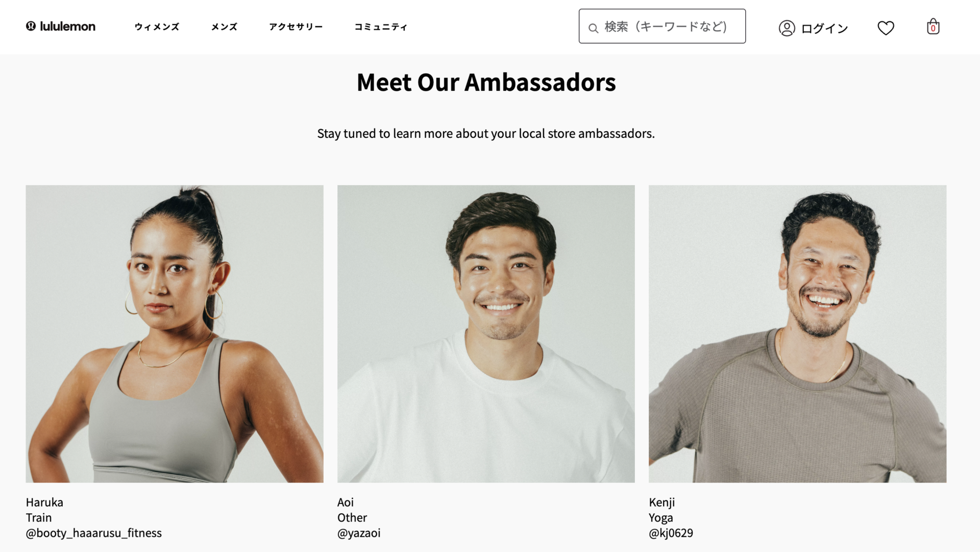980x552 pixels.
Task: Click the name Kenji below the photo
Action: pyautogui.click(x=661, y=503)
